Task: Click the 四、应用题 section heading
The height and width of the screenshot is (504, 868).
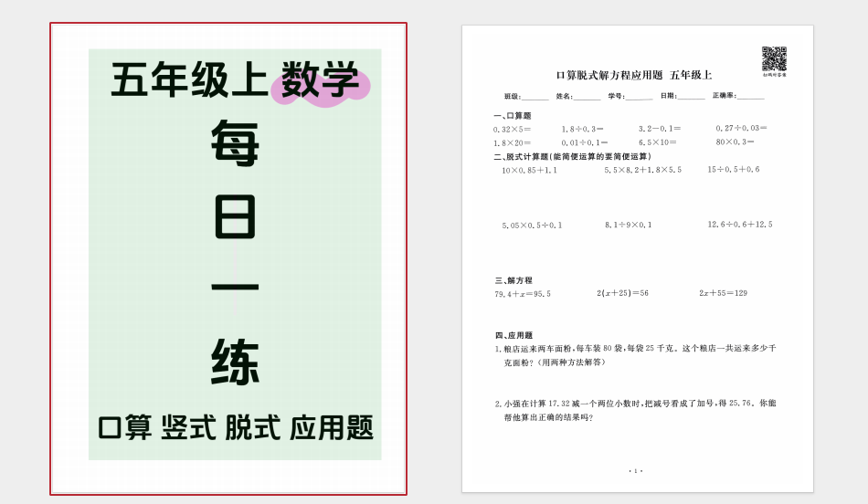Action: 513,335
